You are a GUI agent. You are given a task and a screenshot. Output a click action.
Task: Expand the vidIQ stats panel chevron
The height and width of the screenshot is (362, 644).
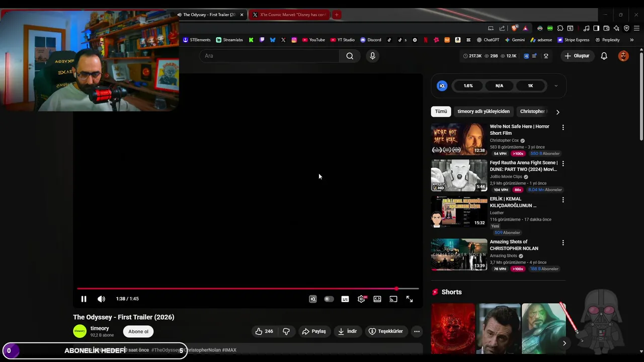pos(556,85)
